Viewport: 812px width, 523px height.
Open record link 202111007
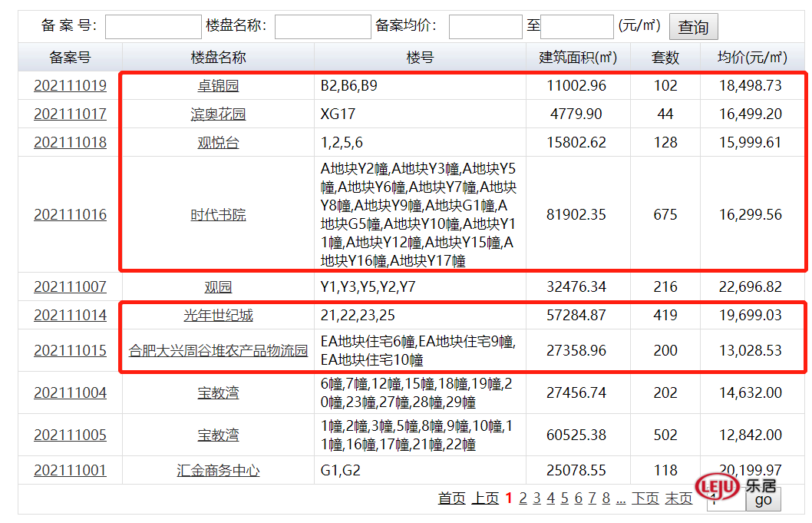point(70,286)
